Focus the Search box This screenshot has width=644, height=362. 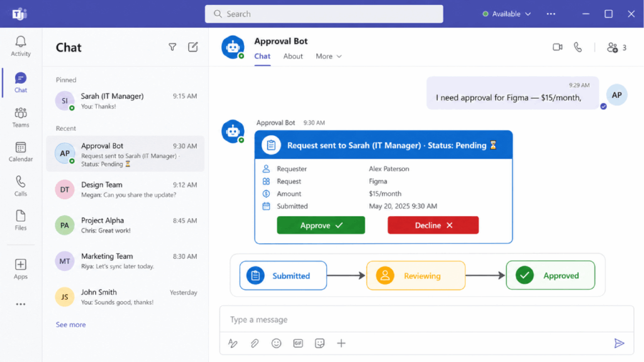coord(324,14)
